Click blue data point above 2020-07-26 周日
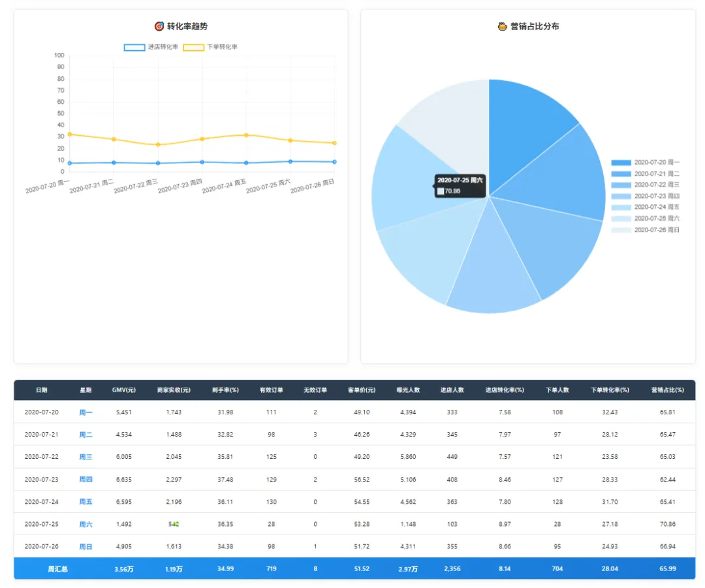 334,162
